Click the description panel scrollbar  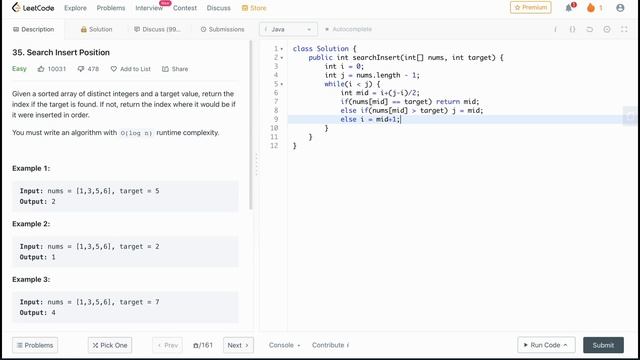[x=251, y=125]
